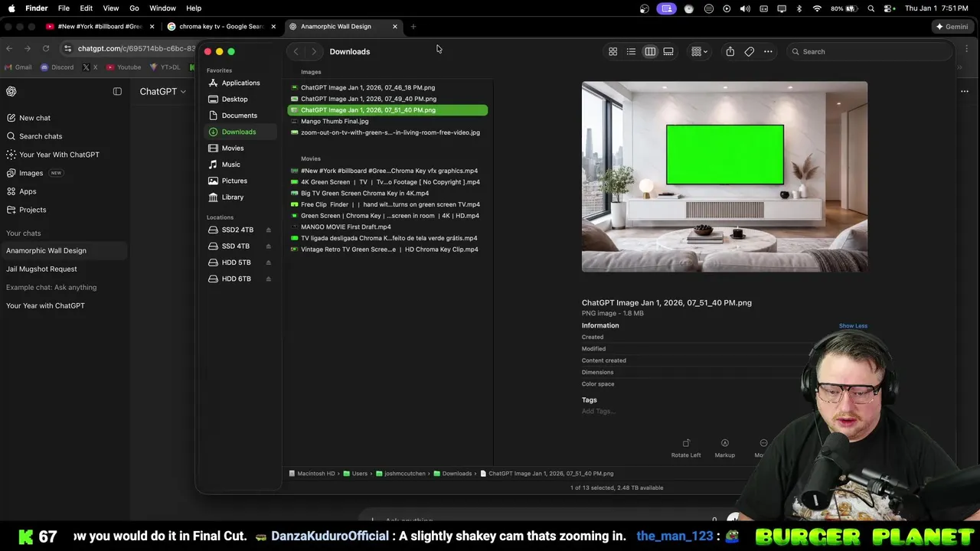Open Apps in ChatGPT sidebar
Viewport: 980px width, 551px height.
[64, 191]
